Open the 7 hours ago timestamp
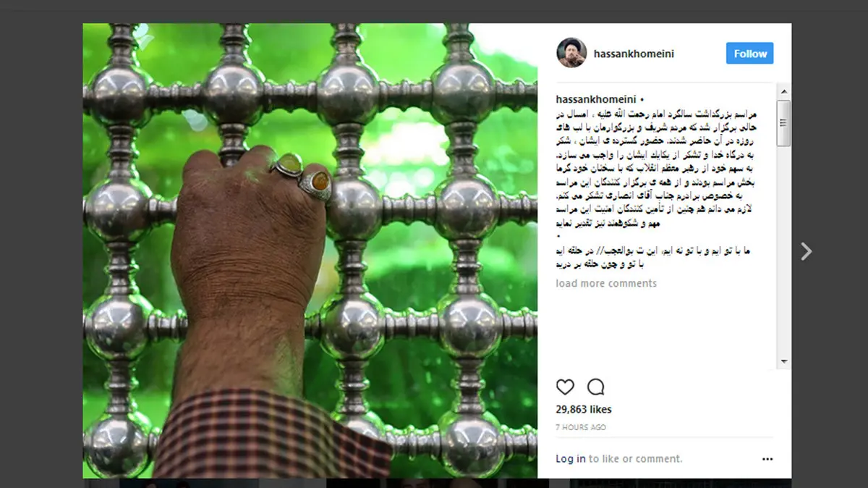Image resolution: width=868 pixels, height=488 pixels. (x=581, y=427)
